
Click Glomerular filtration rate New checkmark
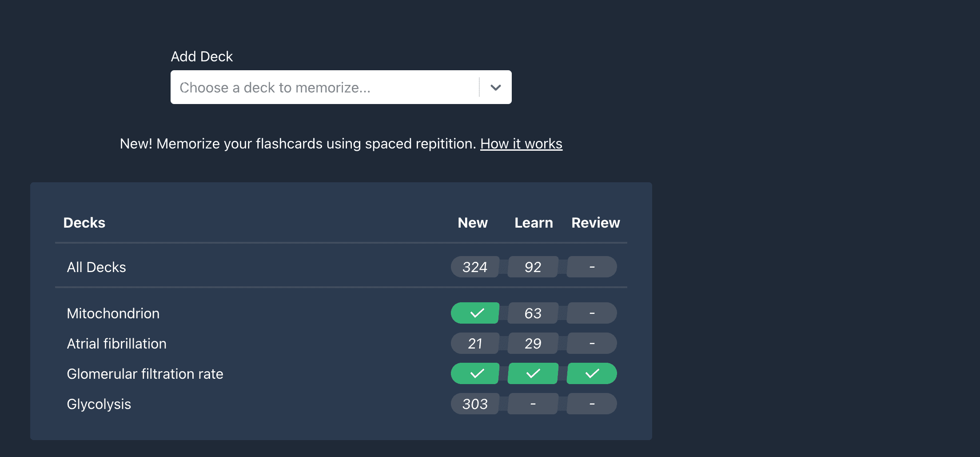[x=475, y=373]
